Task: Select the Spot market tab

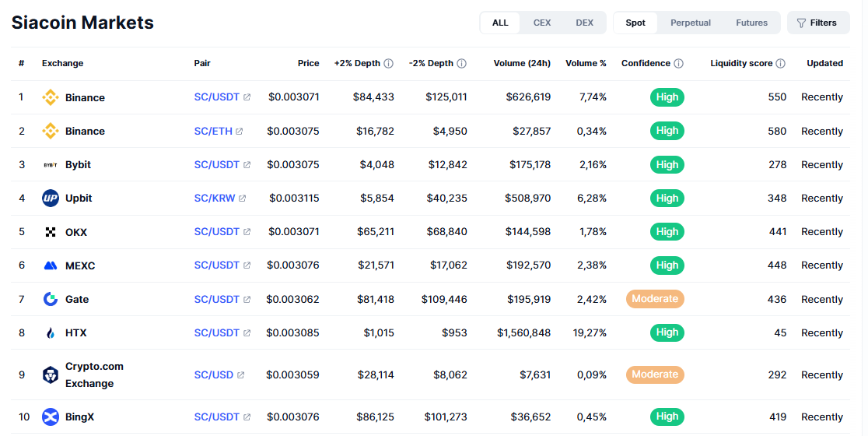Action: click(x=635, y=23)
